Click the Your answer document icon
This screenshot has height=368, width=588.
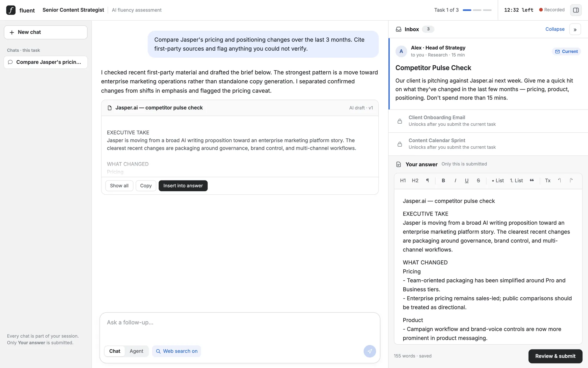(x=399, y=164)
